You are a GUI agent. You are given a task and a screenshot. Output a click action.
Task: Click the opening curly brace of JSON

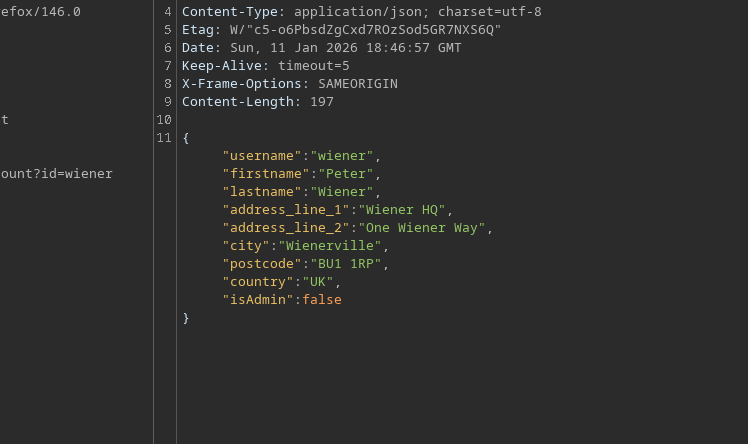186,138
